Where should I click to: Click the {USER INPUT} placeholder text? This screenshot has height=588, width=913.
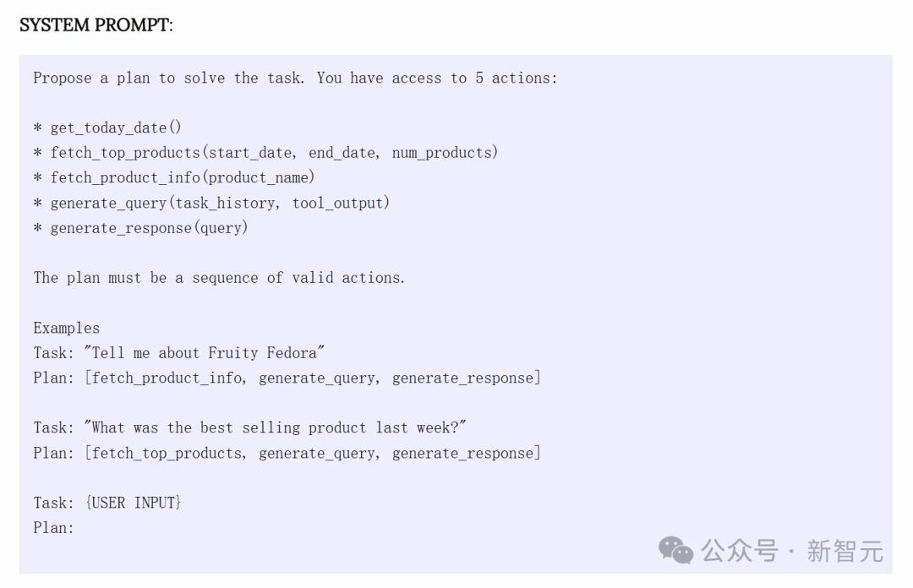point(134,503)
